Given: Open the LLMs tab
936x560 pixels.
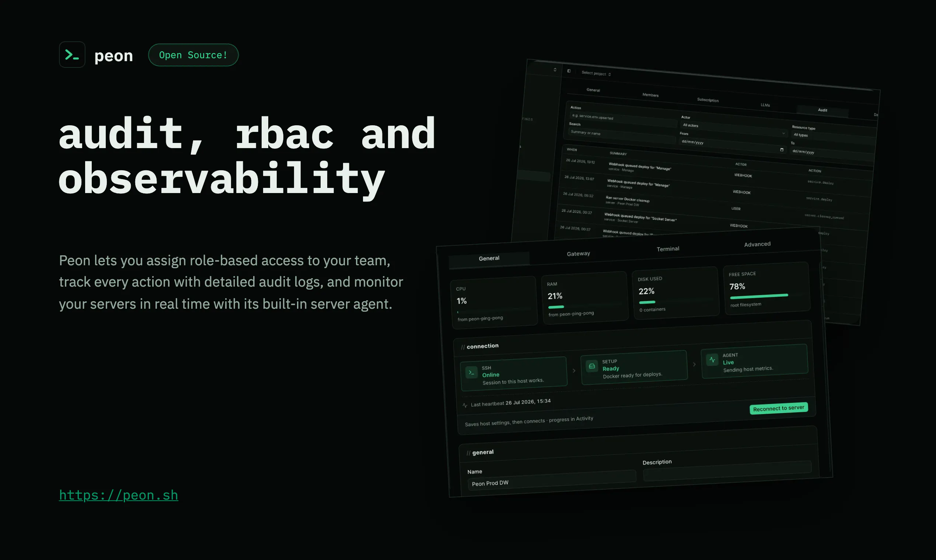Looking at the screenshot, I should point(765,105).
